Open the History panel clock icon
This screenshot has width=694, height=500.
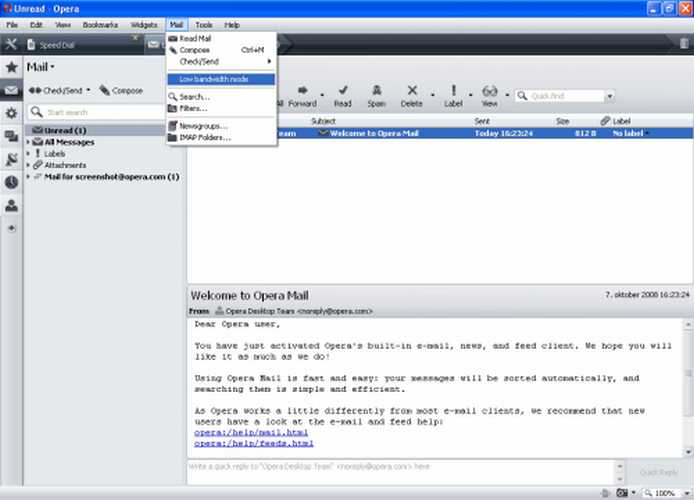pos(12,182)
